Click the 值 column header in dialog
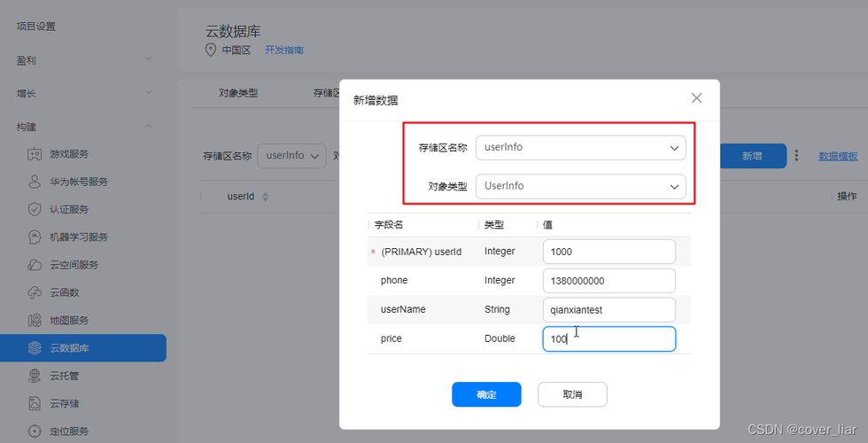This screenshot has height=443, width=868. 547,225
